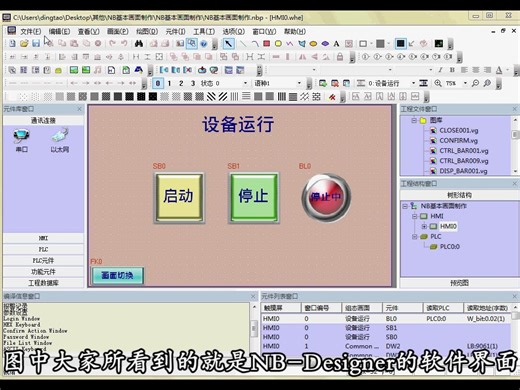Open the 语种1 language dropdown
The image size is (520, 390).
(x=299, y=83)
